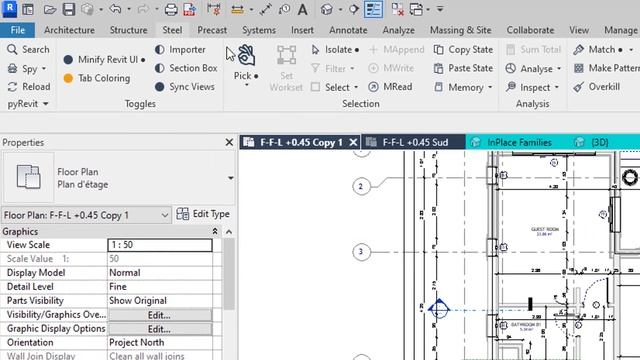Click the MRead memory tool
Viewport: 640px width, 360px height.
390,87
